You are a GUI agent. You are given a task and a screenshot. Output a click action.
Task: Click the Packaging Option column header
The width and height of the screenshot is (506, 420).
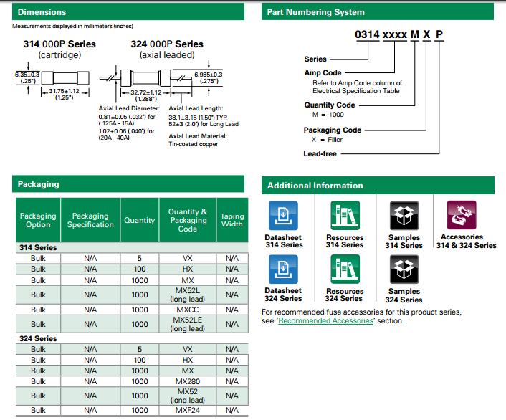point(38,220)
